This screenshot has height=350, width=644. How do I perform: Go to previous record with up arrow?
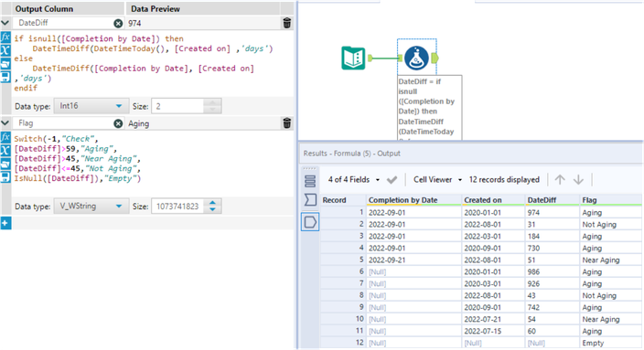[560, 179]
